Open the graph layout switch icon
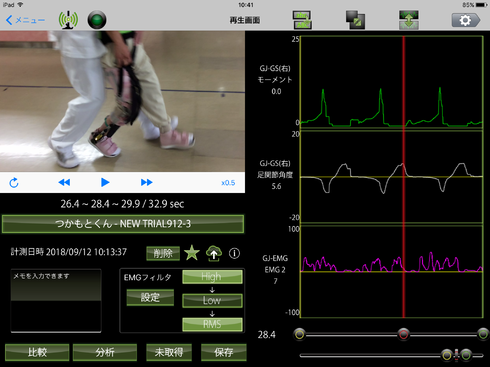 (x=302, y=20)
